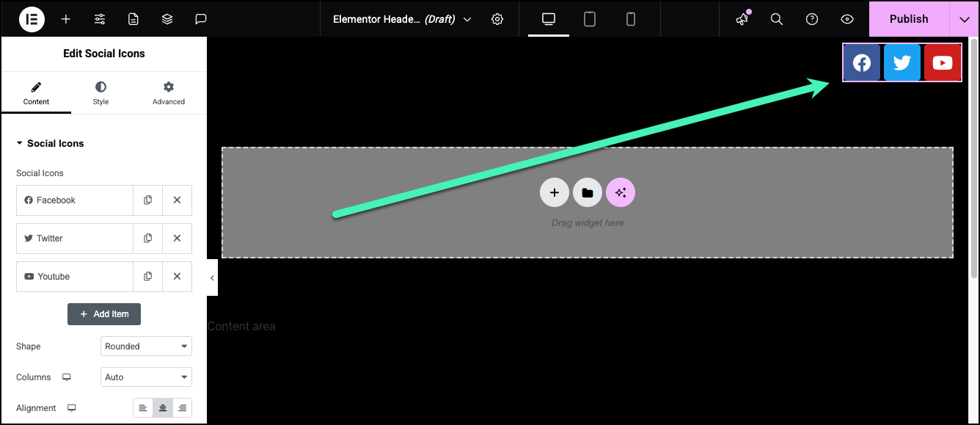This screenshot has width=980, height=425.
Task: Open the Finder search icon
Action: coord(777,19)
